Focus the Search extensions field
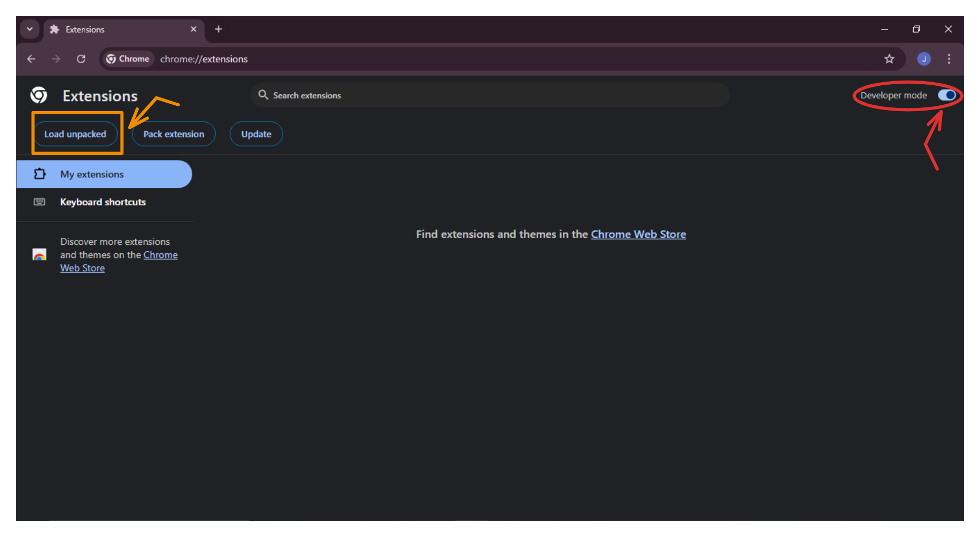980x537 pixels. pos(490,95)
